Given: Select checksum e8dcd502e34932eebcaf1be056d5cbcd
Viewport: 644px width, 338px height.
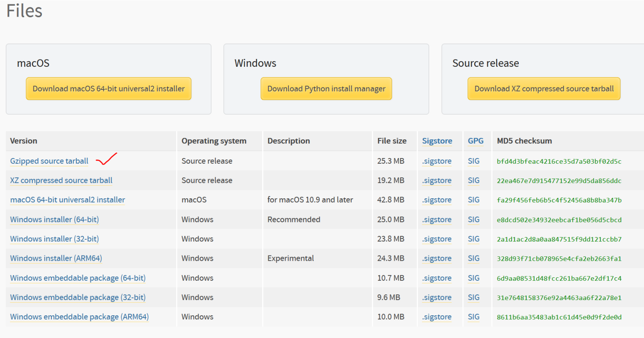Looking at the screenshot, I should coord(559,220).
